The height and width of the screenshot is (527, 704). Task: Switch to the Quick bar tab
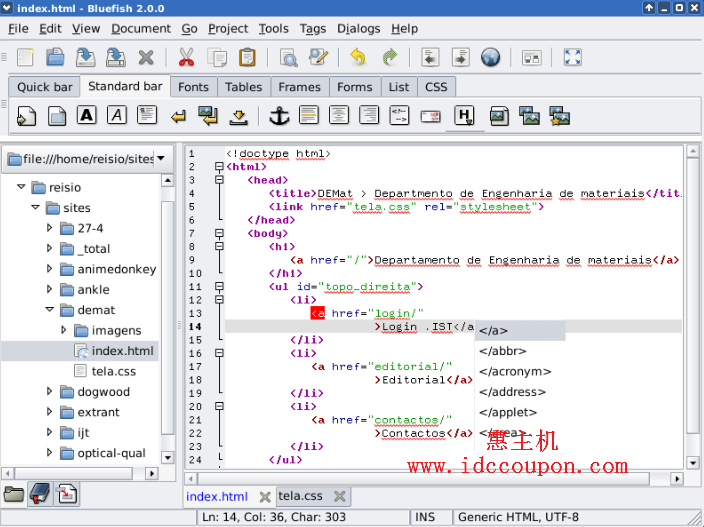44,87
